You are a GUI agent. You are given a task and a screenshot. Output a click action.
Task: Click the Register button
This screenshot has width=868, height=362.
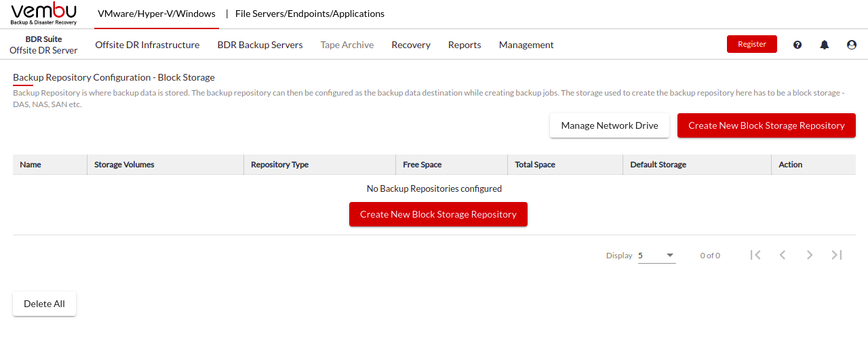[x=752, y=44]
